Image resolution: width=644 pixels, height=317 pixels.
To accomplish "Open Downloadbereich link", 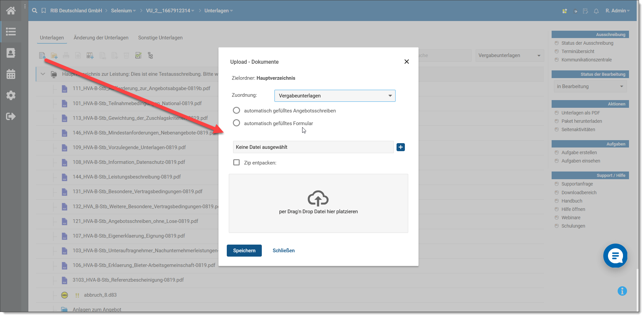I will point(579,193).
